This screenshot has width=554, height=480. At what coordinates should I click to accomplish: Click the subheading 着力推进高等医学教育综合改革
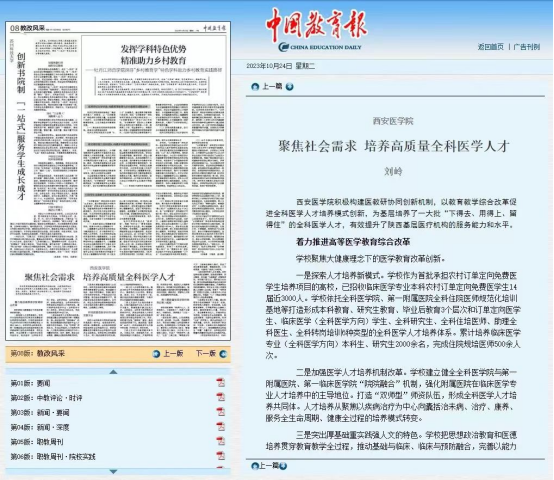tap(353, 242)
